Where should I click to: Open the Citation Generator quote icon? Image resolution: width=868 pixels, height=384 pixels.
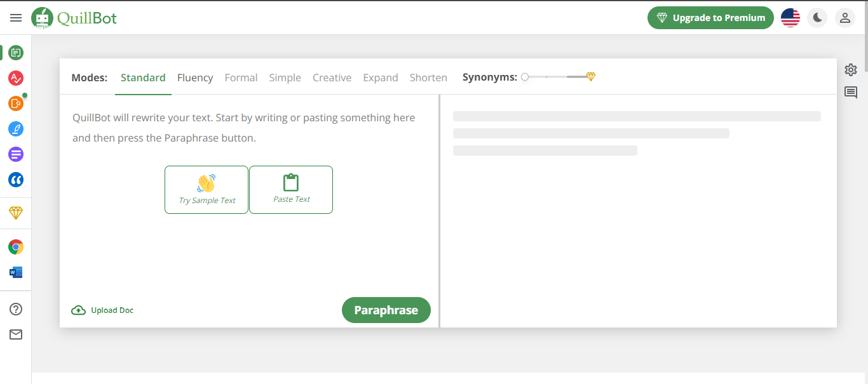[16, 180]
